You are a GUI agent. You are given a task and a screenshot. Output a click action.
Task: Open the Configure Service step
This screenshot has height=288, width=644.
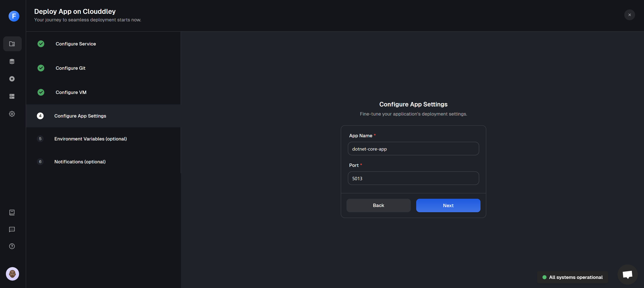point(75,44)
